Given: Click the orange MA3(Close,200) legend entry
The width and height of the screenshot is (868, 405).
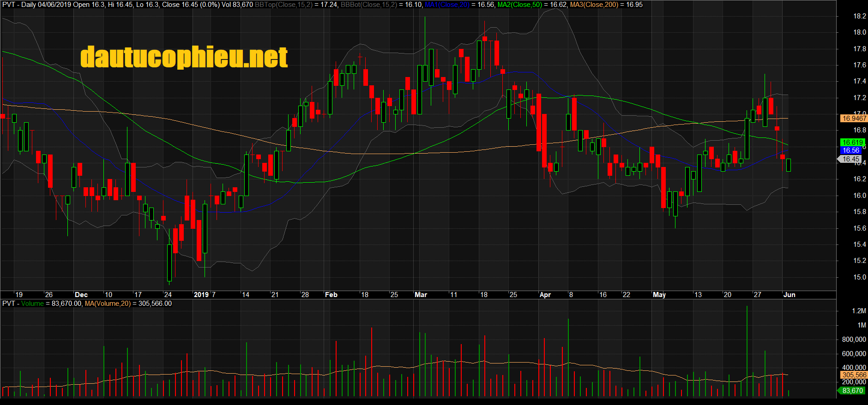Looking at the screenshot, I should pyautogui.click(x=606, y=5).
